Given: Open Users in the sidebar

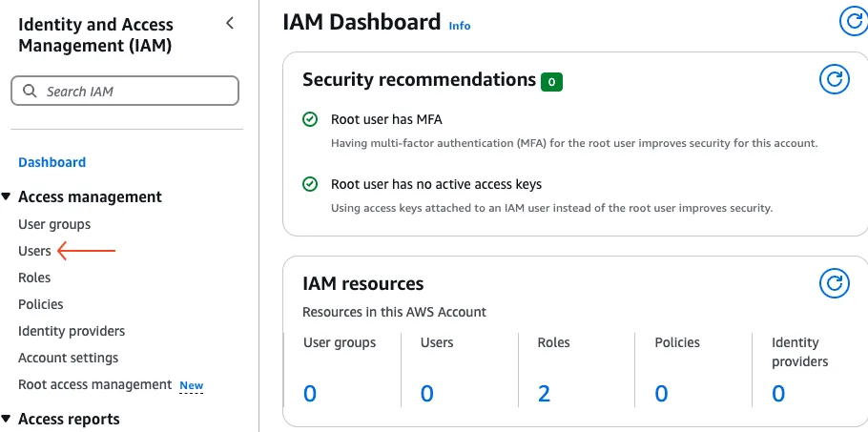Looking at the screenshot, I should pos(34,251).
